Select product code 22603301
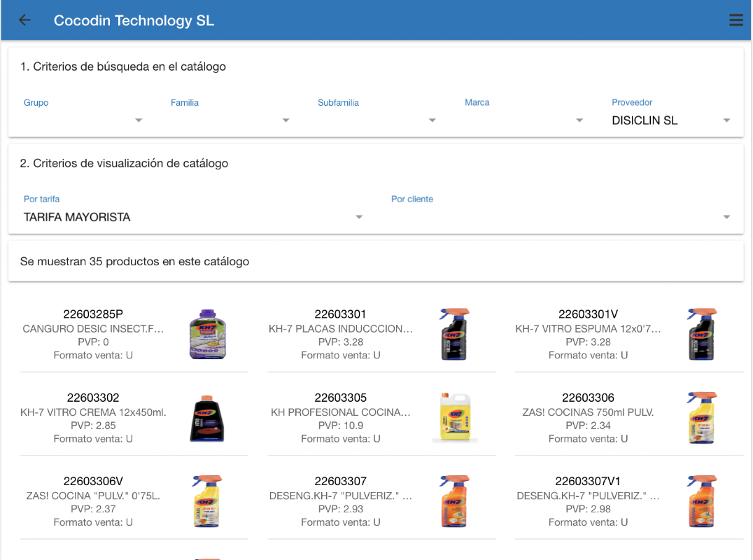The image size is (753, 560). pos(341,314)
